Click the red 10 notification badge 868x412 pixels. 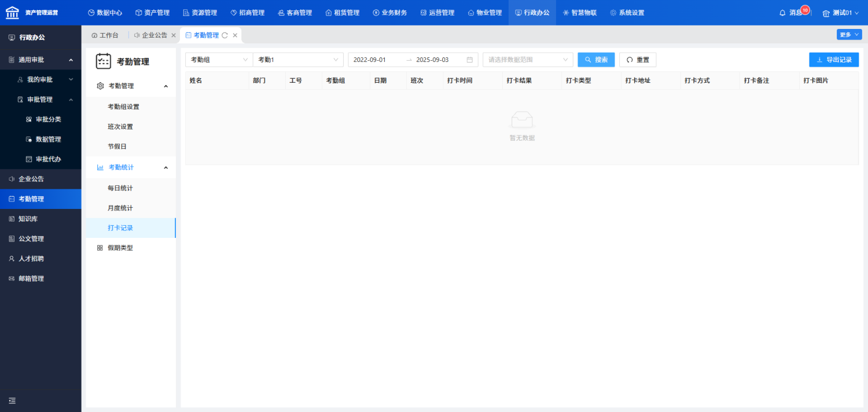(805, 10)
